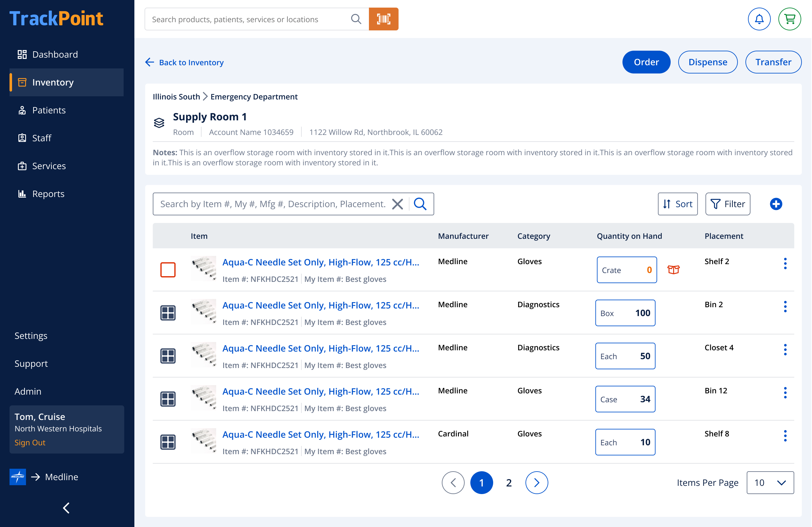
Task: Go to page 2 of results
Action: tap(509, 482)
